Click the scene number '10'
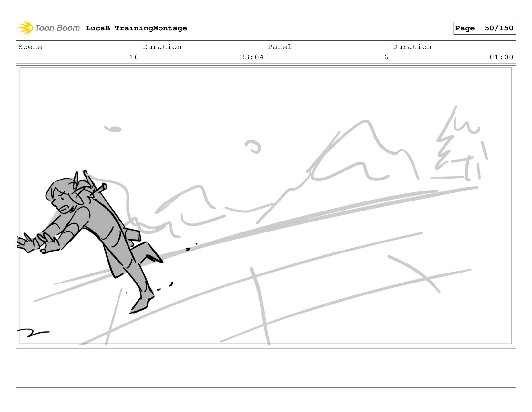 [134, 57]
